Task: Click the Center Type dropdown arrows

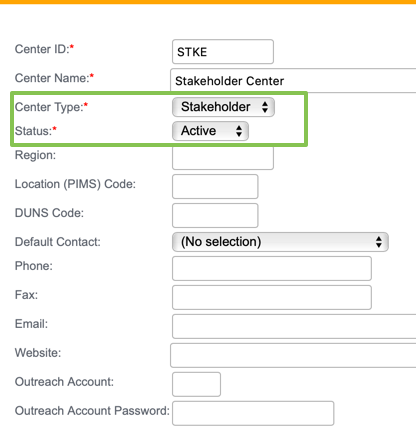Action: click(x=265, y=107)
